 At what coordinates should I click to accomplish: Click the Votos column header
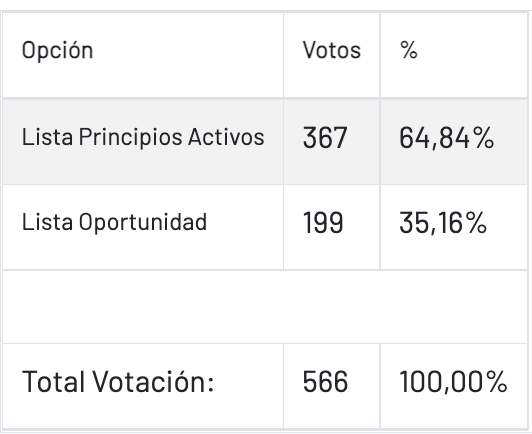click(331, 51)
